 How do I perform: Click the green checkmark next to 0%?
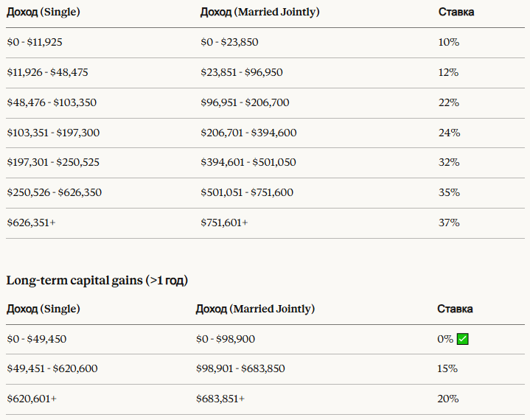tap(463, 339)
